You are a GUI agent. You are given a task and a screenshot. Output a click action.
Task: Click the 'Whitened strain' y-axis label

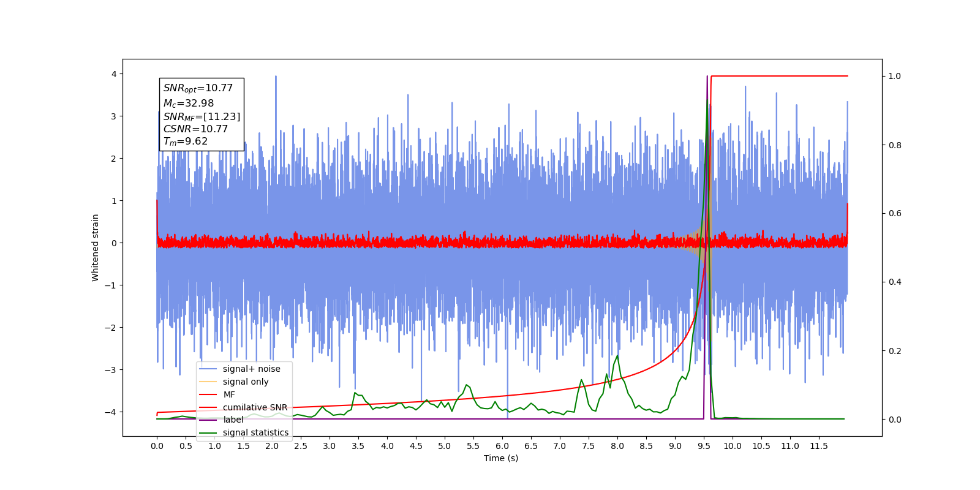[x=95, y=247]
